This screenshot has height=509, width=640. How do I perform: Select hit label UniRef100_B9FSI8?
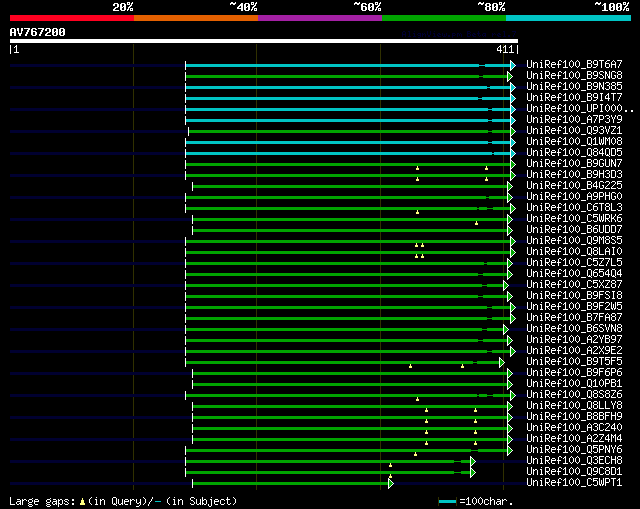(x=574, y=296)
